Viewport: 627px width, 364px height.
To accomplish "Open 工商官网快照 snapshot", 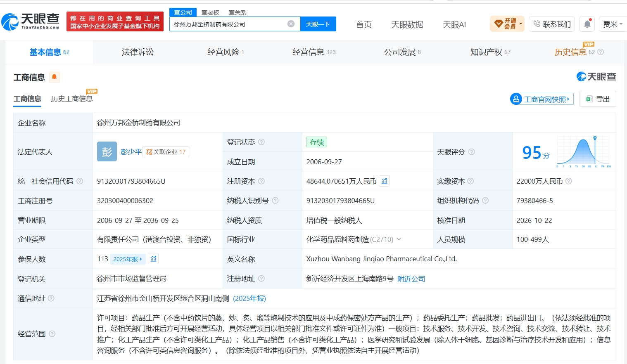I will [x=542, y=99].
